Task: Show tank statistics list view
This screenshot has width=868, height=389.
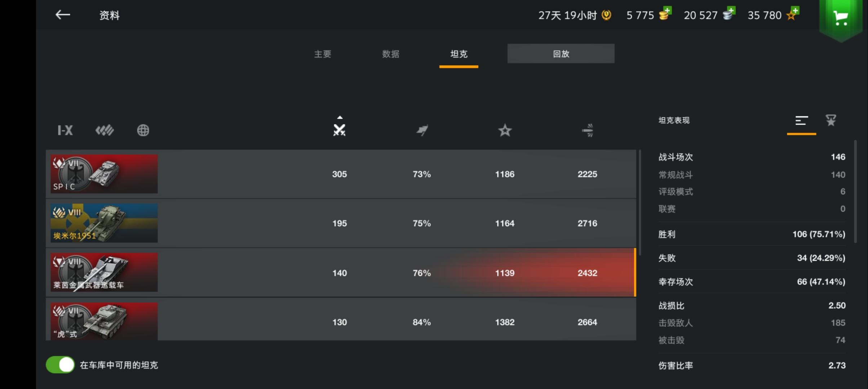Action: [x=801, y=121]
